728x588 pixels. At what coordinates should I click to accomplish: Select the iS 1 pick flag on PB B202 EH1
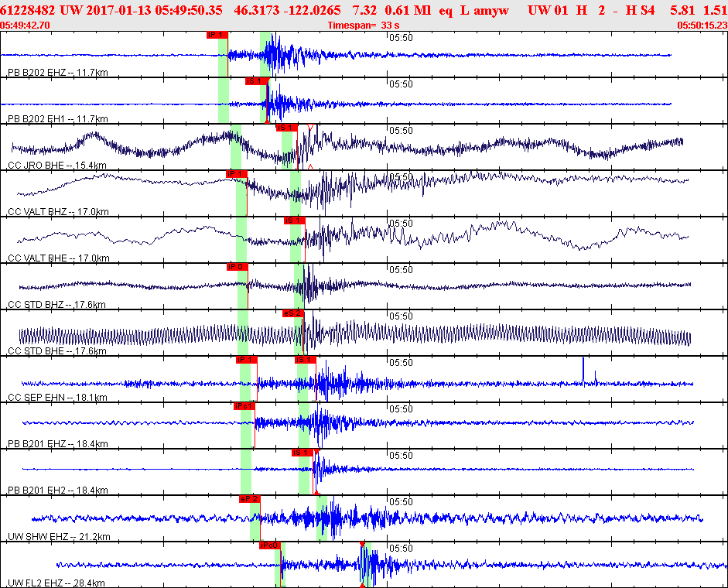pyautogui.click(x=257, y=81)
